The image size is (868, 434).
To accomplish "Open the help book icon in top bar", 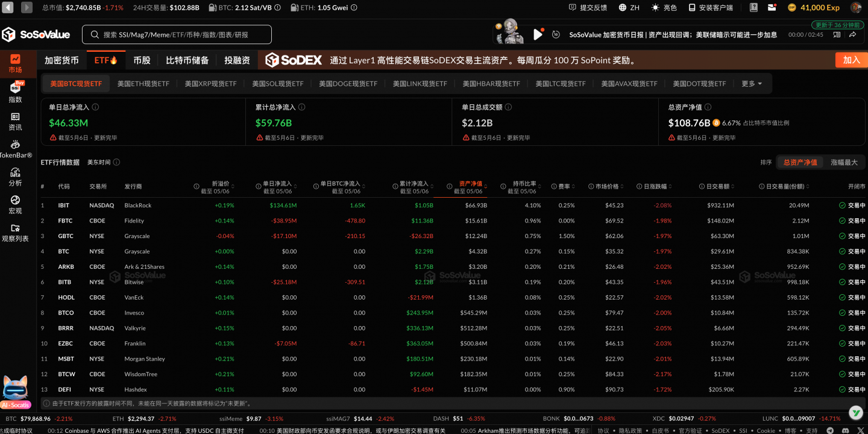I will pos(753,8).
